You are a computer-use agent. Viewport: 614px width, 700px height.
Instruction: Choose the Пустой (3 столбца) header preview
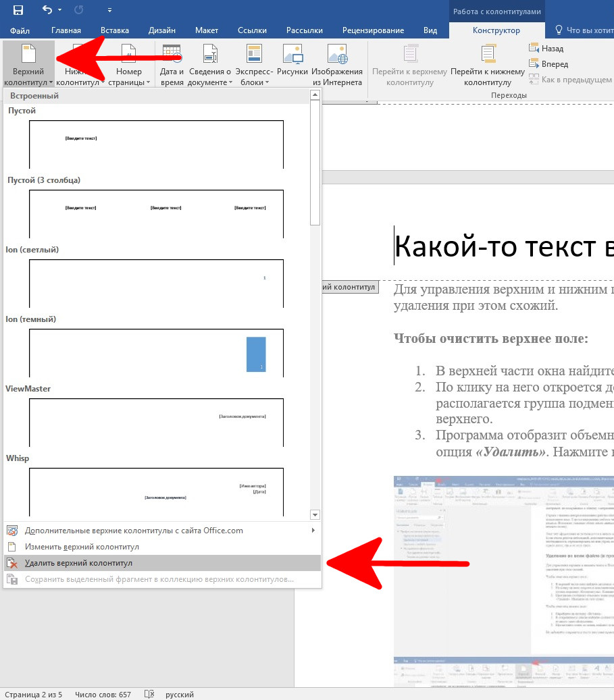click(x=157, y=214)
